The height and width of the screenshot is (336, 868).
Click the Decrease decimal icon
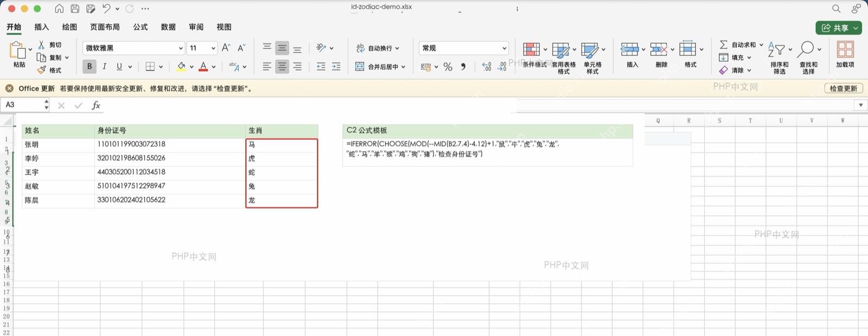tap(502, 67)
